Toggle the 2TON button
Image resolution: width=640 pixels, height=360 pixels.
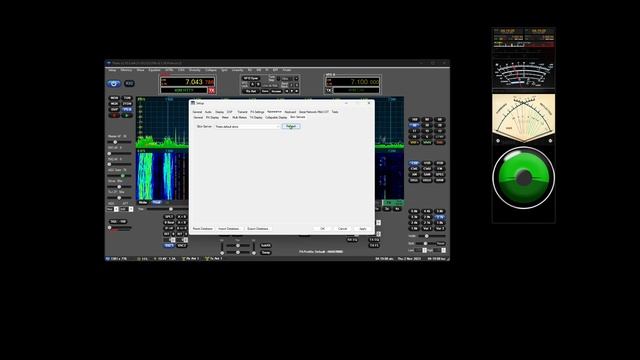click(127, 104)
